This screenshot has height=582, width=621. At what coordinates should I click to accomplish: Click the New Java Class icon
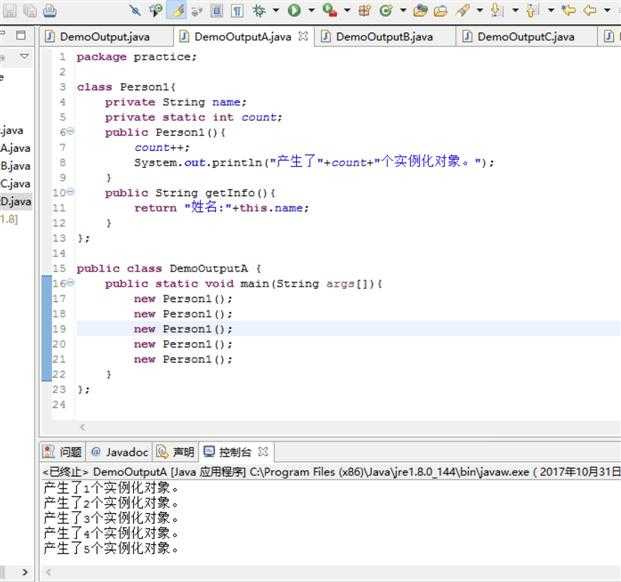click(x=386, y=10)
